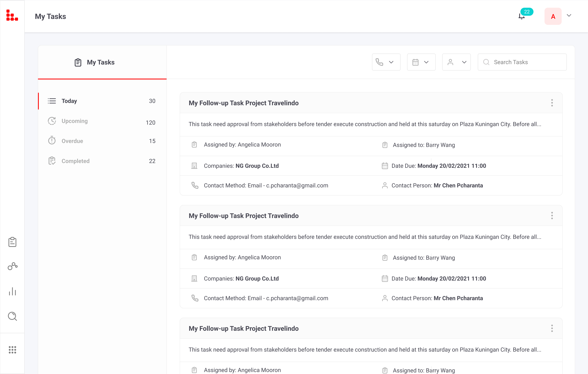
Task: Open the notifications bell icon
Action: click(x=522, y=16)
